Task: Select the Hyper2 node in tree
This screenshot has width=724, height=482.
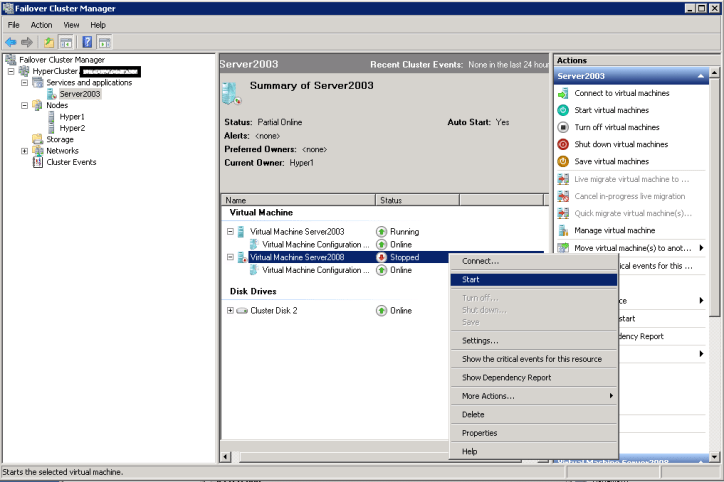Action: click(x=72, y=128)
